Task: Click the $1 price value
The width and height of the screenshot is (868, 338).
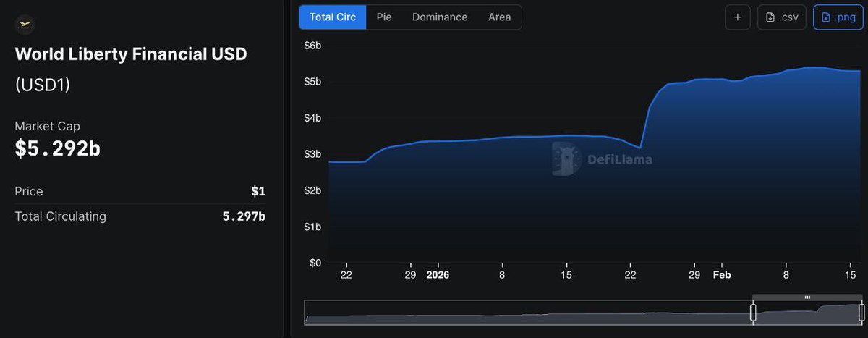Action: (258, 191)
